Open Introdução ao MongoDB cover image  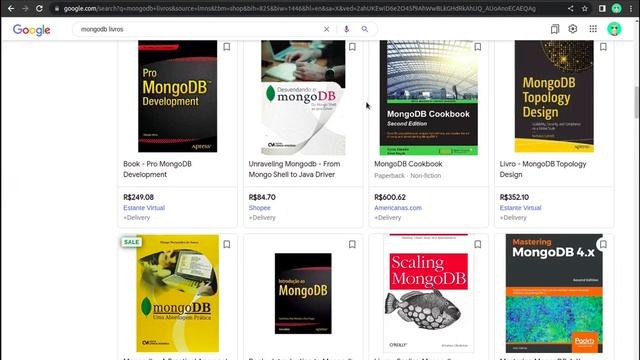(x=303, y=293)
